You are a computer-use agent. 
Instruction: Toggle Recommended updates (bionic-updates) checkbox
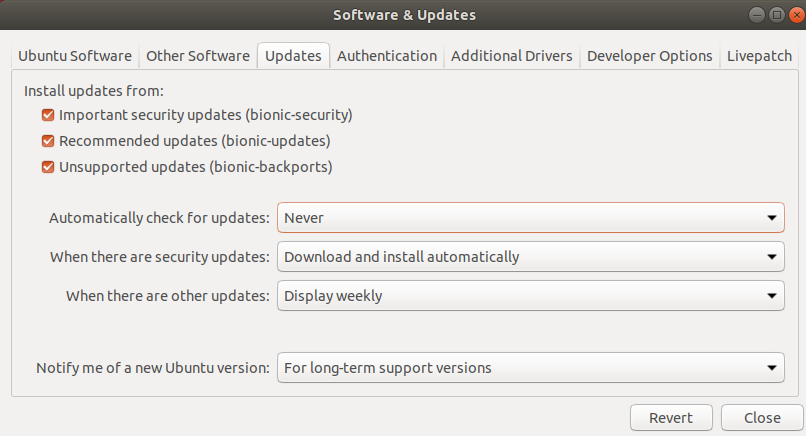48,141
